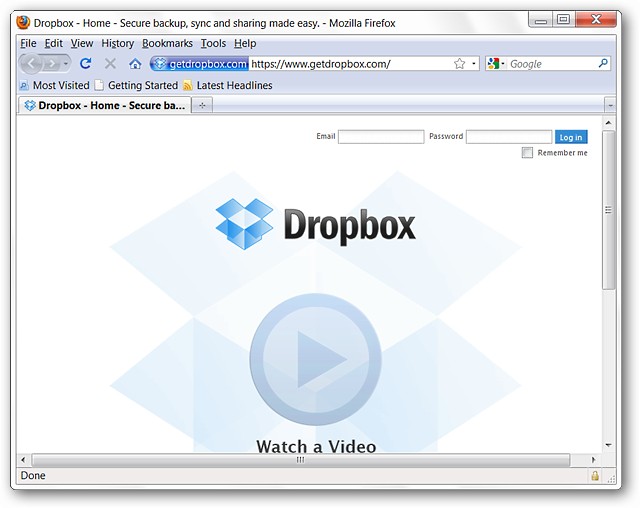The height and width of the screenshot is (508, 640).
Task: Click the security padlock in status bar
Action: (x=595, y=476)
